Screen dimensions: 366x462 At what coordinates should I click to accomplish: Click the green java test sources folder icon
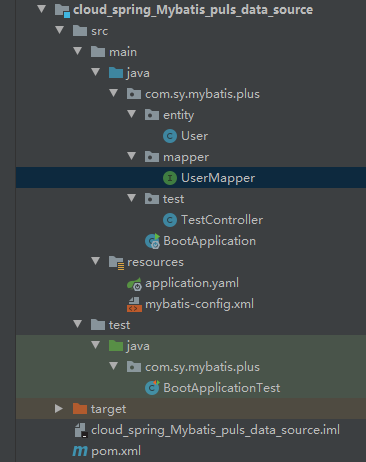(116, 346)
